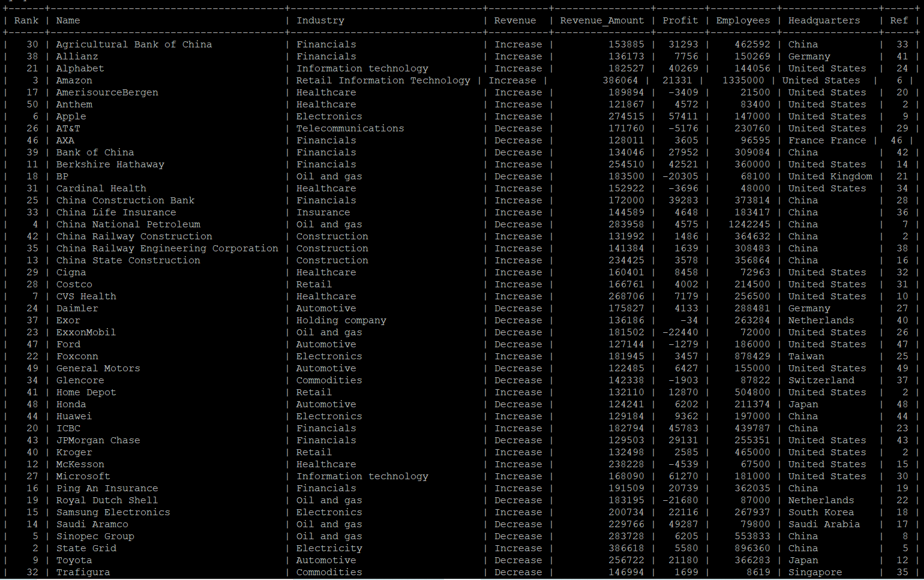This screenshot has height=580, width=924.
Task: Select the "Revenue_Amount" column header
Action: pyautogui.click(x=602, y=20)
